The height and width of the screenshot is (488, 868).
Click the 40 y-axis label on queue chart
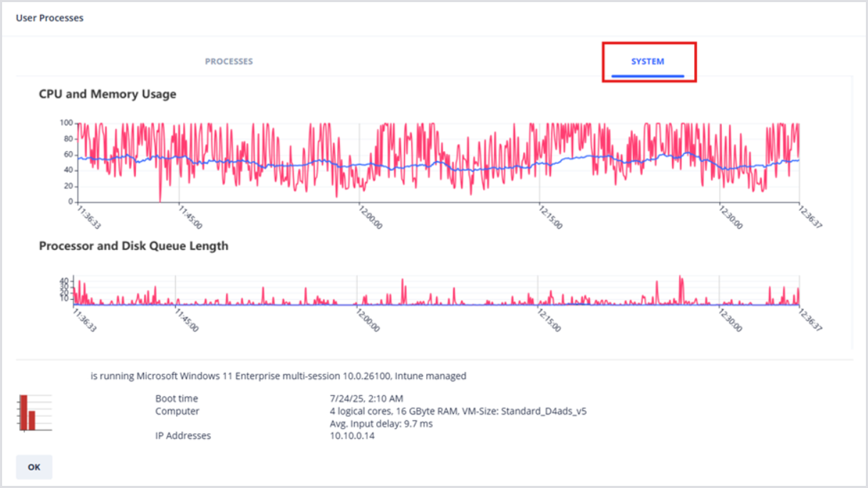(x=64, y=281)
